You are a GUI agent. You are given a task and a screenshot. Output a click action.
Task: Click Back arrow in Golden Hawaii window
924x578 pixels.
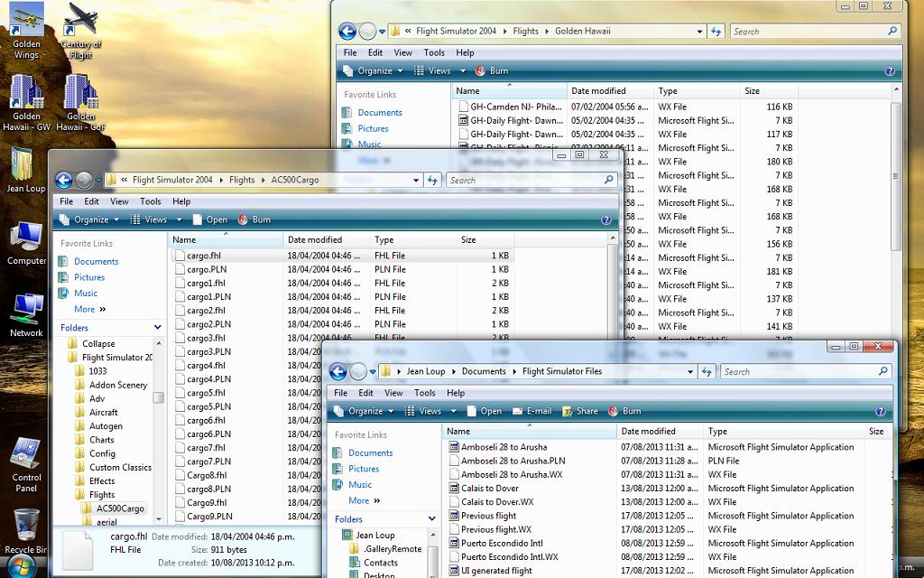click(347, 32)
